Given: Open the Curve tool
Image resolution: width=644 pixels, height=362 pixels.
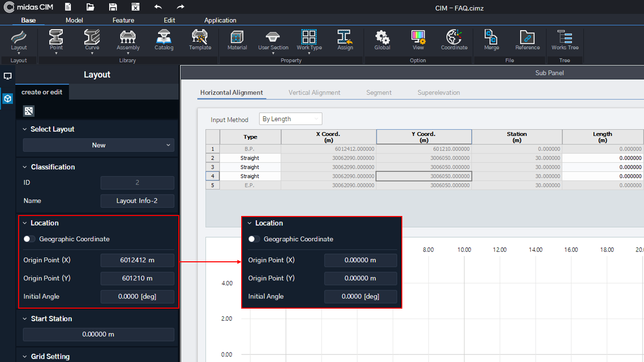Looking at the screenshot, I should [x=92, y=40].
